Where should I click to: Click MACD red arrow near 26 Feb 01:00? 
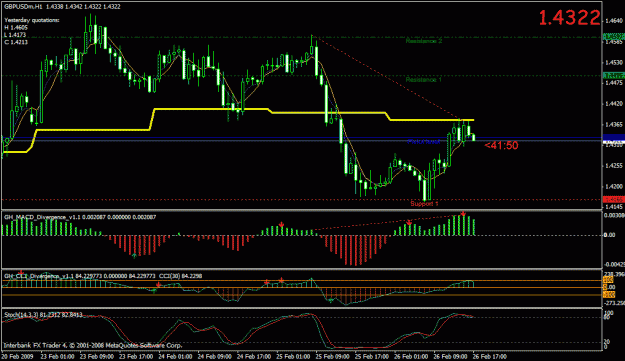(x=409, y=222)
